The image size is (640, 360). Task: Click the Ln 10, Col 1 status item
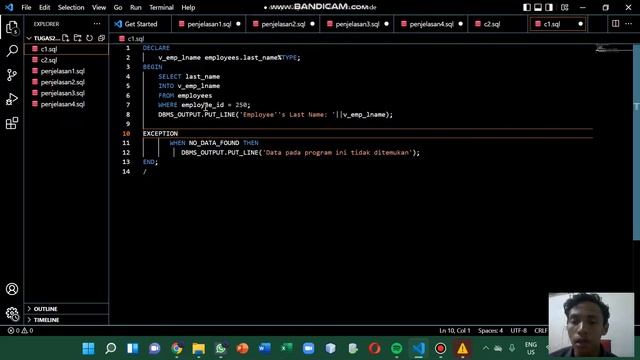click(x=455, y=331)
